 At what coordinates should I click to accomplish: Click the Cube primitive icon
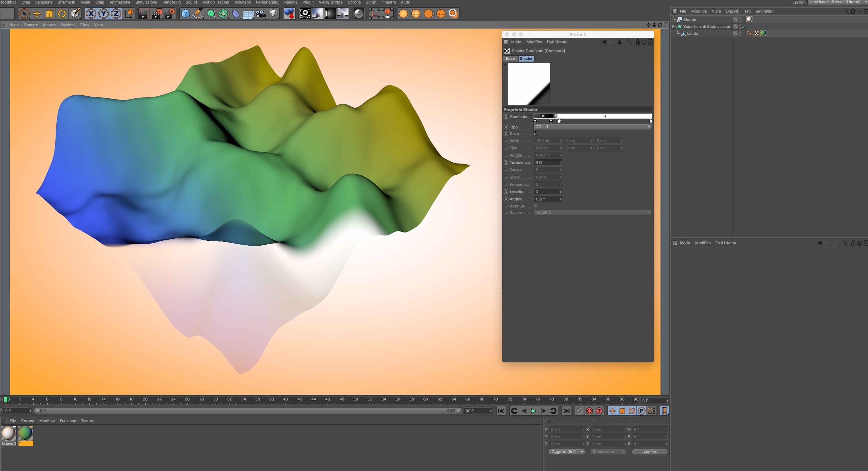tap(185, 14)
